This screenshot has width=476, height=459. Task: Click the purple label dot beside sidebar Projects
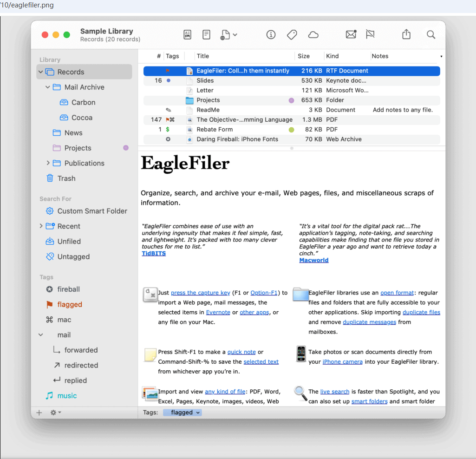tap(126, 148)
